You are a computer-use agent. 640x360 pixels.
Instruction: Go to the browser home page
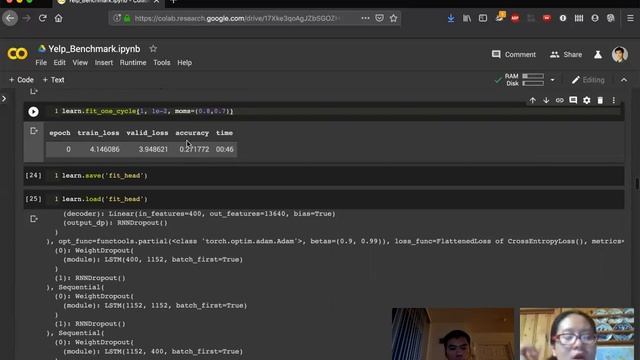pos(58,18)
